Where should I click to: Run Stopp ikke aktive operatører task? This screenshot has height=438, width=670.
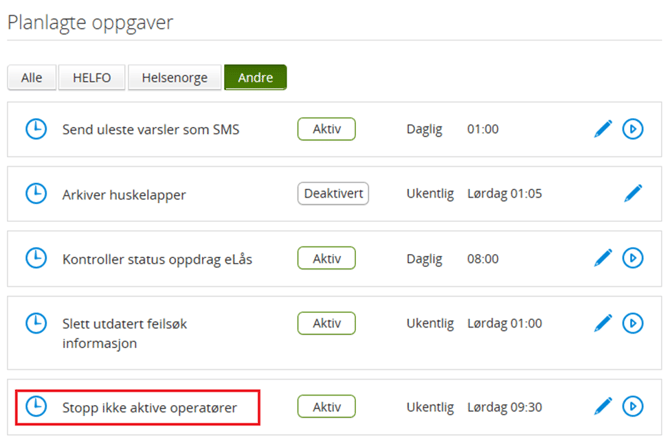[632, 406]
